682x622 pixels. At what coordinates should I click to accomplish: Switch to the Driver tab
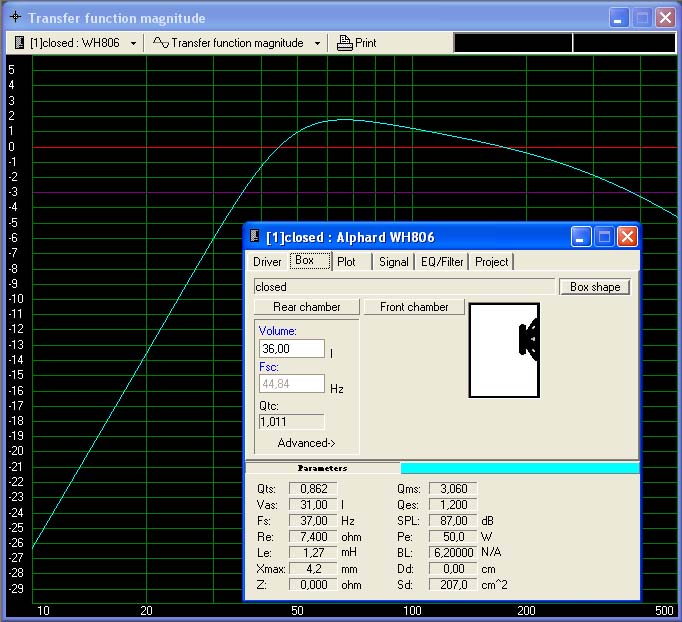click(267, 262)
